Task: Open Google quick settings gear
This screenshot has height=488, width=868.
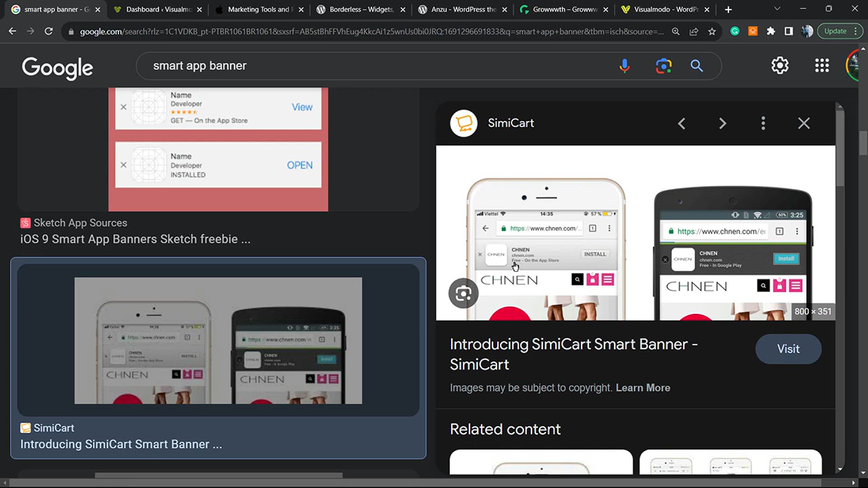Action: point(780,66)
